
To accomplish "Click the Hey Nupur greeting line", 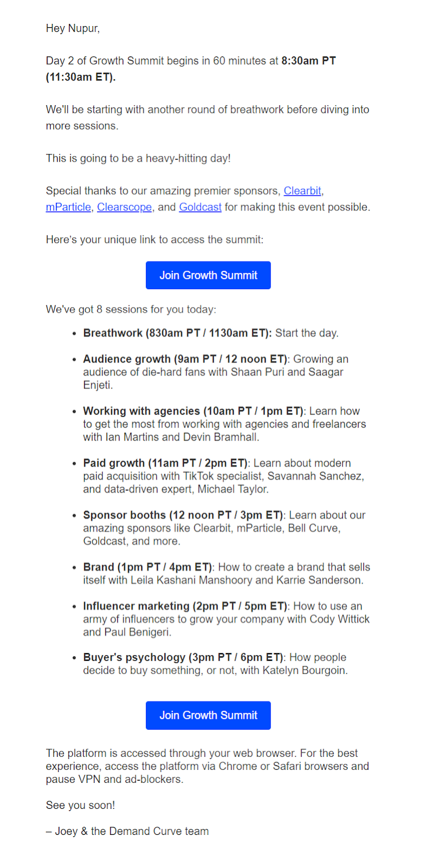I will coord(73,28).
